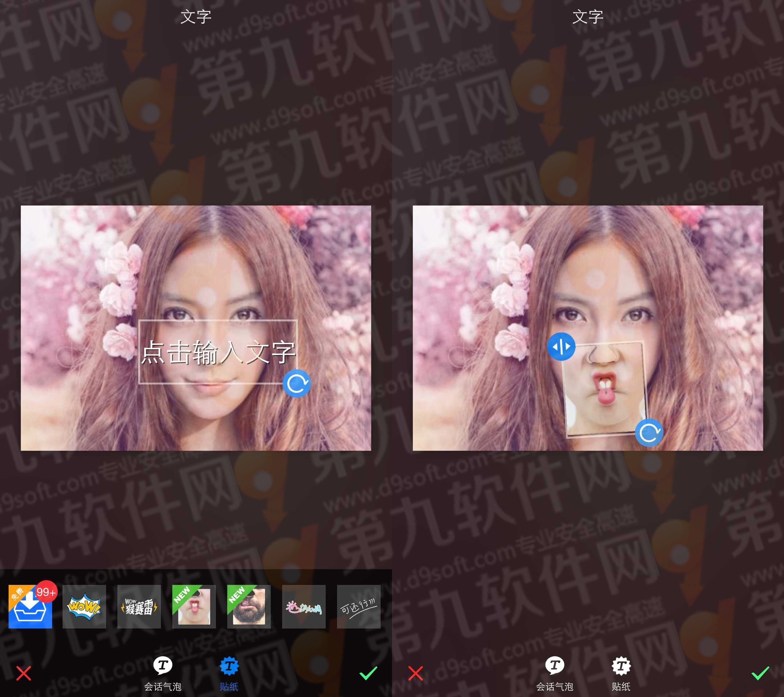The height and width of the screenshot is (697, 784).
Task: Switch to 贴纸 tab, left screen
Action: (x=229, y=674)
